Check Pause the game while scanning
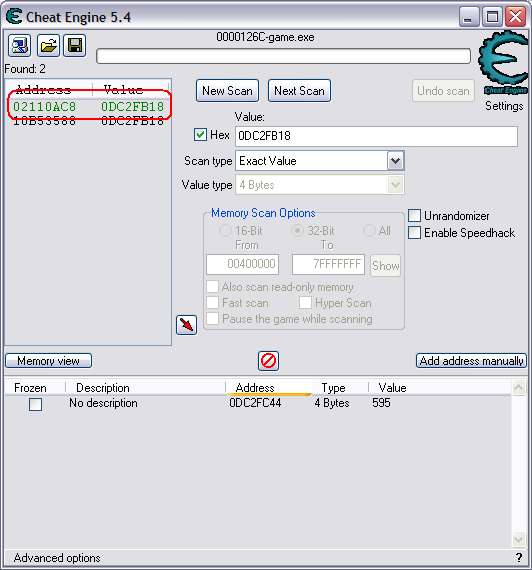 tap(212, 318)
